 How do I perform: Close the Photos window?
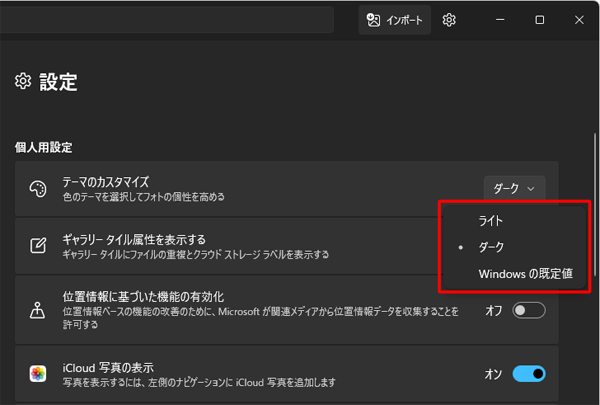tap(580, 20)
